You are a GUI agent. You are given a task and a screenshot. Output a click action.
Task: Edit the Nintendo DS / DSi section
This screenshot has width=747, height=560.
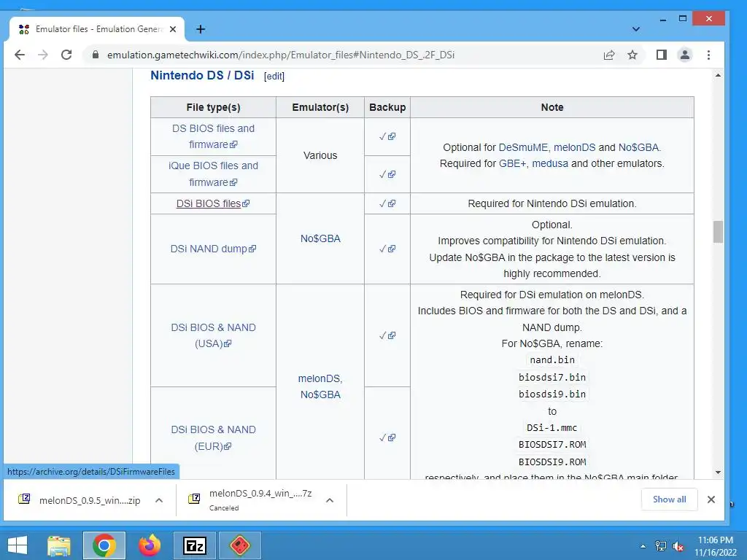click(x=274, y=76)
